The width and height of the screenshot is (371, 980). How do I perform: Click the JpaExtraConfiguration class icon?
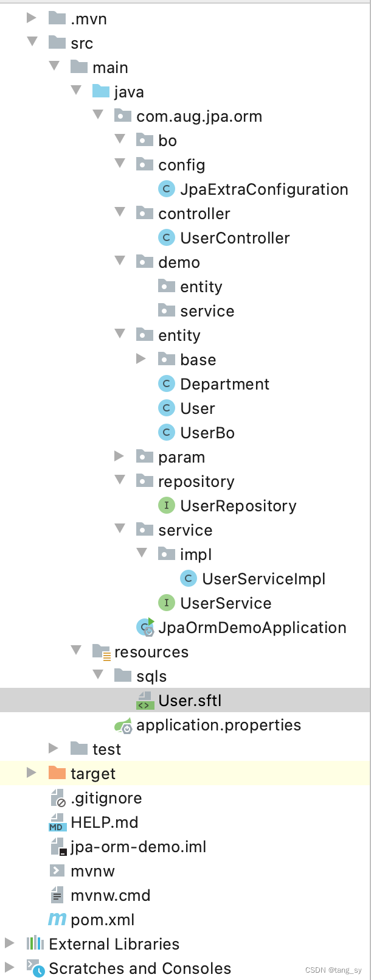click(x=166, y=189)
